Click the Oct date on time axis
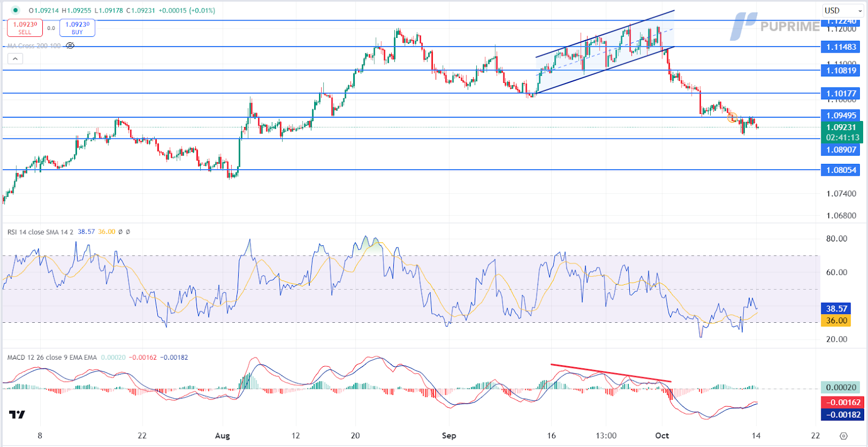868x447 pixels. click(662, 436)
